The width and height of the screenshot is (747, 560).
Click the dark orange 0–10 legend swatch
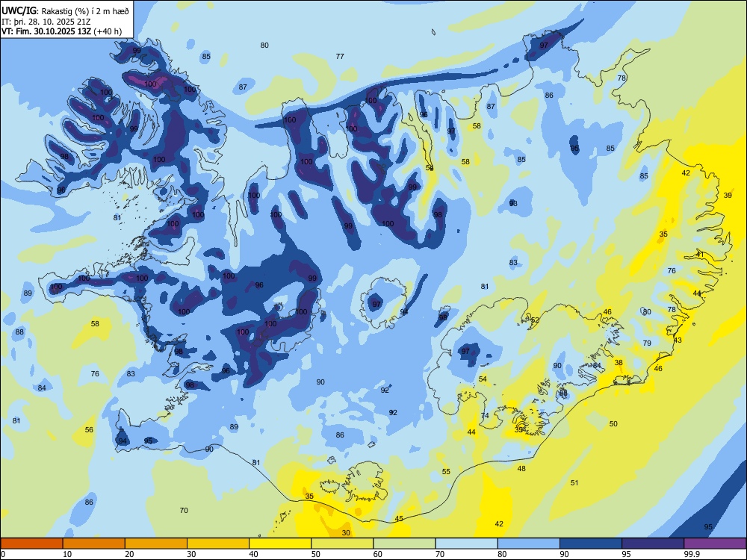coord(31,544)
